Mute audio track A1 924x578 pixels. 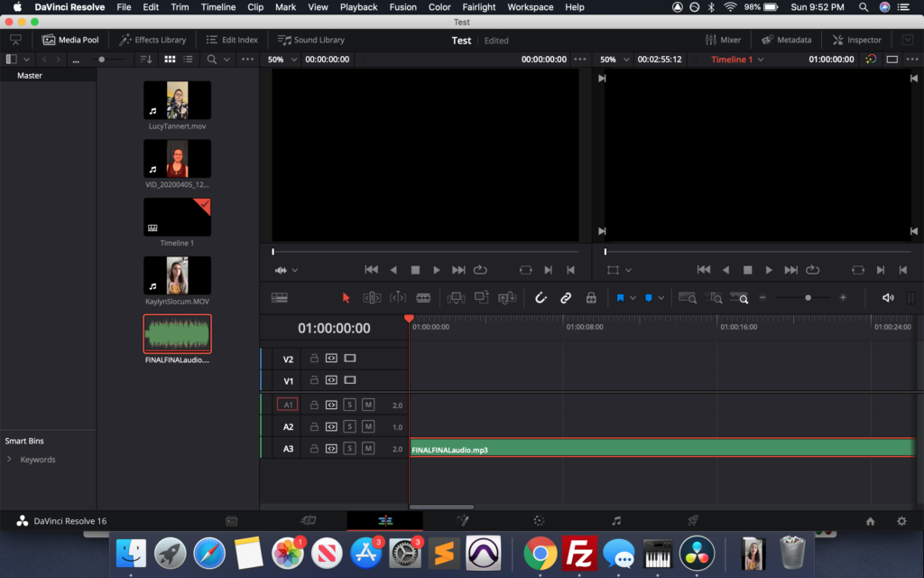368,406
